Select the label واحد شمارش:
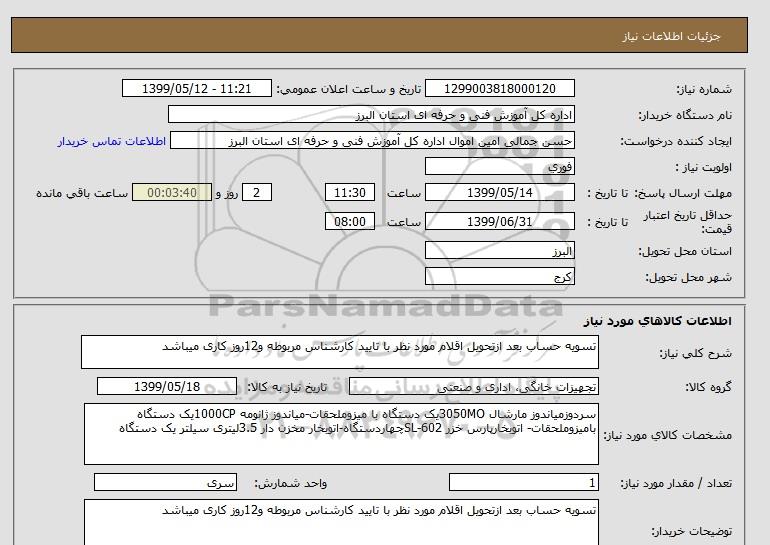The image size is (770, 545). point(291,484)
